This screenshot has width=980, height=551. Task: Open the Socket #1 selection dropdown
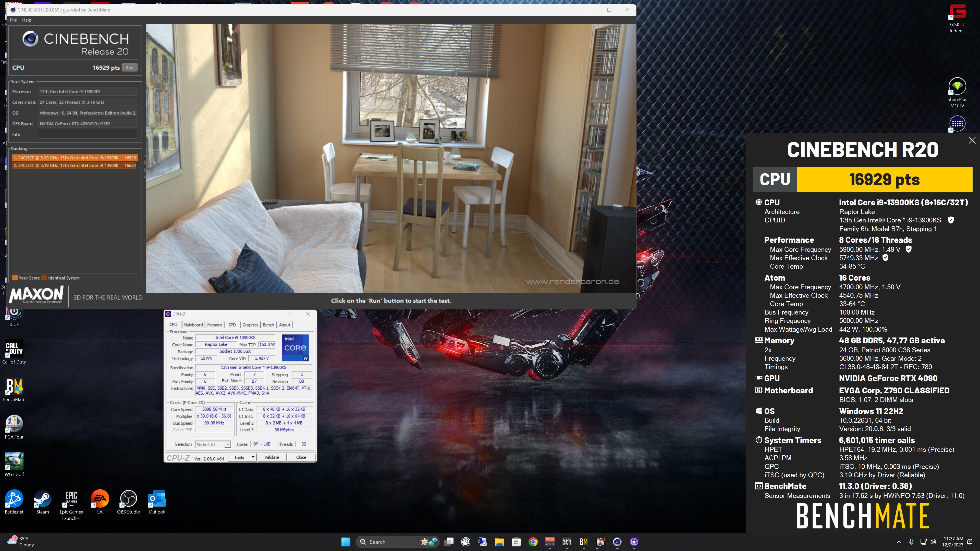tap(213, 445)
